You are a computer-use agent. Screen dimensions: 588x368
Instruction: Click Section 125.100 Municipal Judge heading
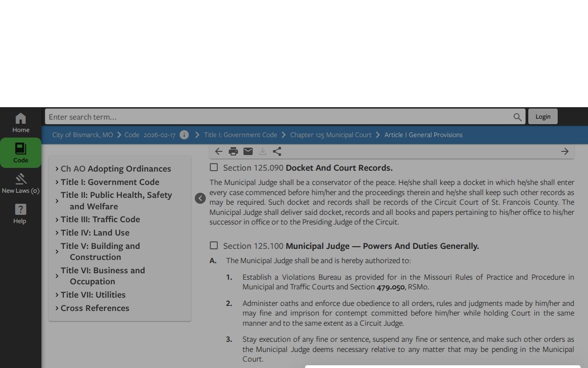pos(351,246)
